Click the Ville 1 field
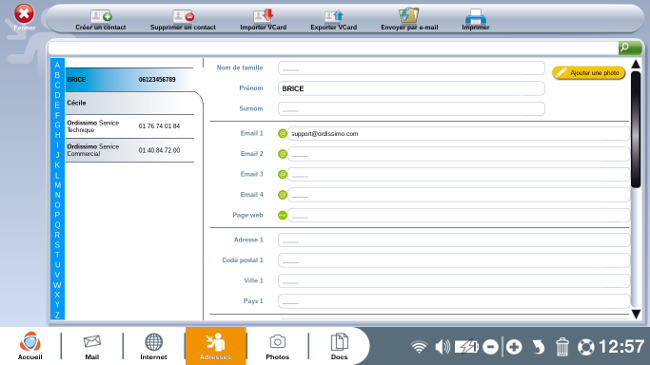 pyautogui.click(x=454, y=281)
